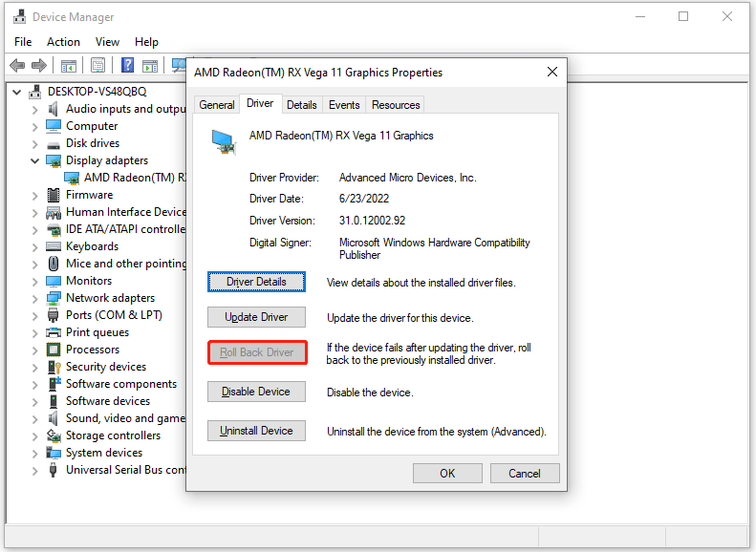
Task: Click the blue Help question-mark toolbar icon
Action: point(127,65)
